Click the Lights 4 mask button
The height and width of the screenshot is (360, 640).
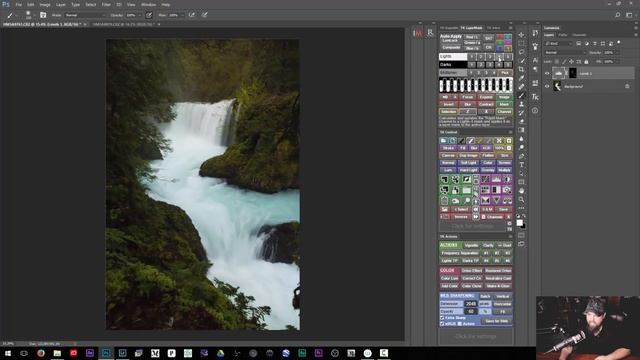coord(499,56)
